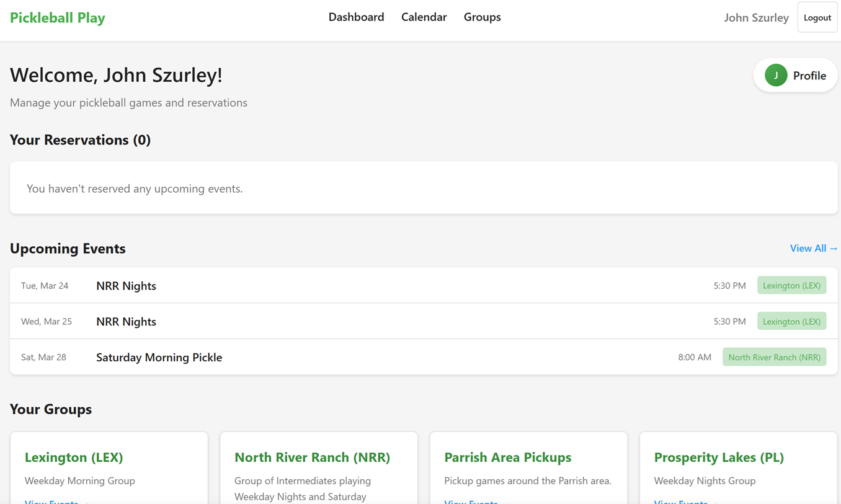This screenshot has height=504, width=841.
Task: Click the Weekday Nights Group description
Action: point(705,480)
